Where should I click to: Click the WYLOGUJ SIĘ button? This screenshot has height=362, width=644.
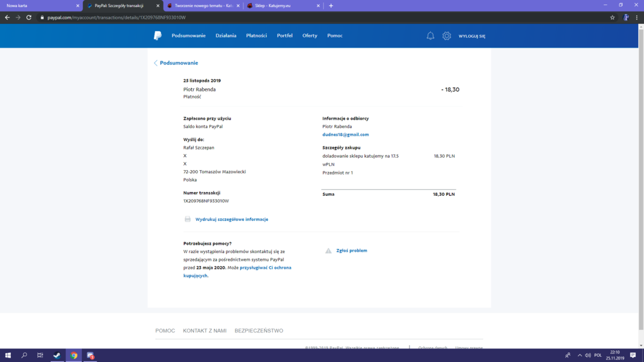(472, 36)
